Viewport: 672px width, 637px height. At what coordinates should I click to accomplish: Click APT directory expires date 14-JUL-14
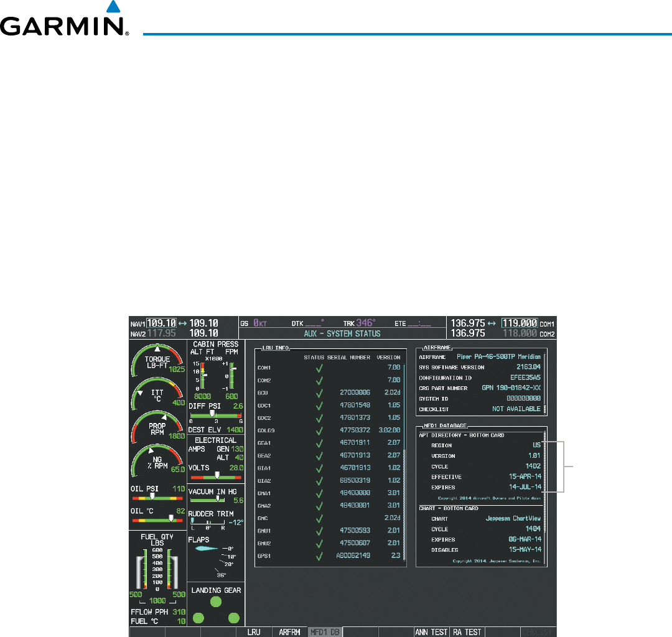click(x=525, y=487)
